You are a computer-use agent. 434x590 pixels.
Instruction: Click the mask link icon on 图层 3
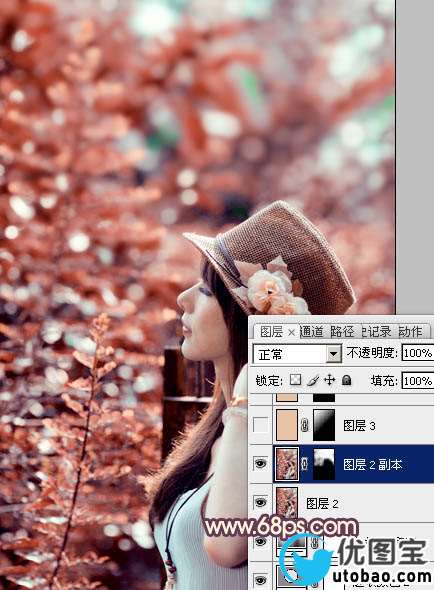tap(305, 425)
